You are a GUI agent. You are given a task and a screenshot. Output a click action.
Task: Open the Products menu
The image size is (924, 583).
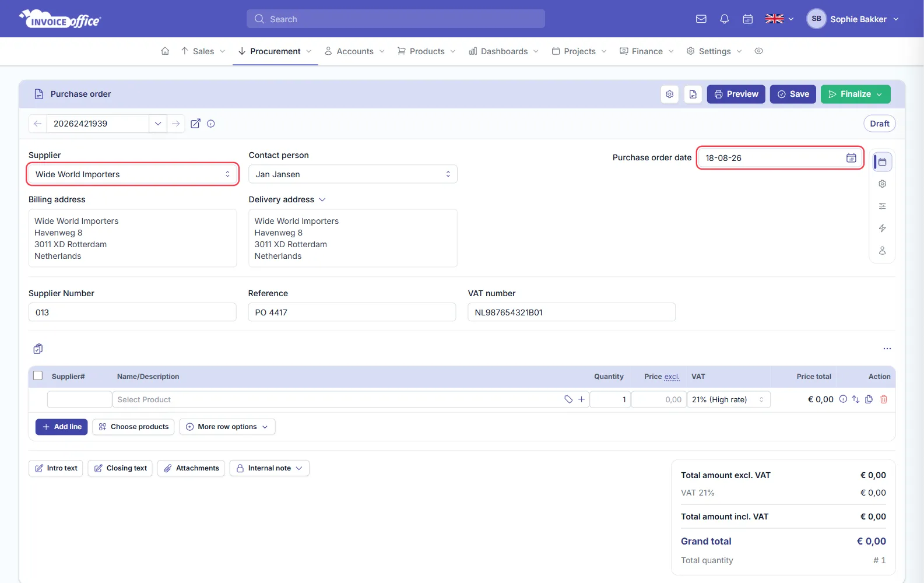click(x=426, y=51)
